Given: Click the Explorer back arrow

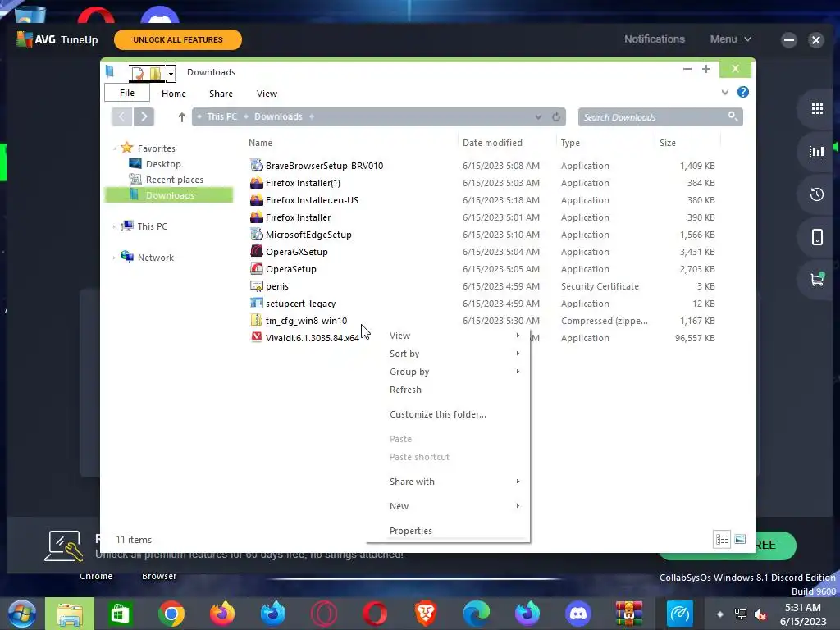Looking at the screenshot, I should 121,116.
